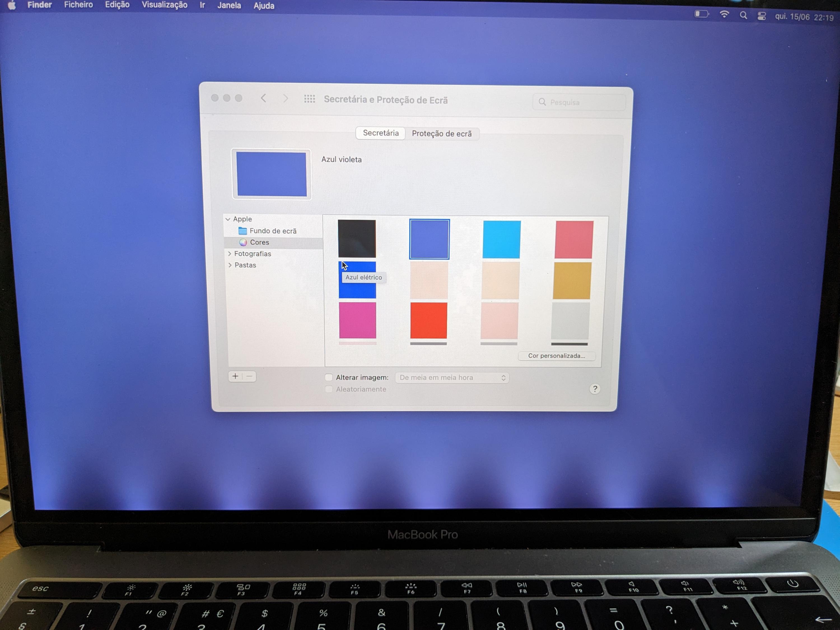Enable the Alterar imagem checkbox
The width and height of the screenshot is (840, 630).
329,377
